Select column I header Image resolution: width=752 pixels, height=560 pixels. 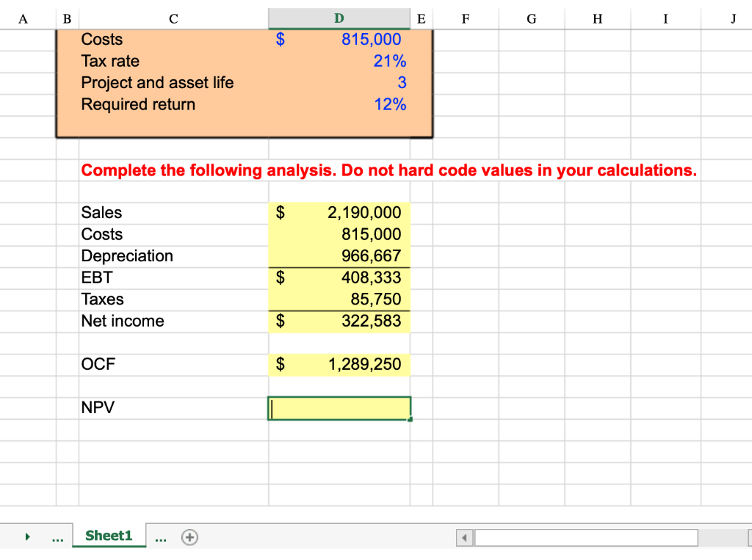click(x=665, y=18)
